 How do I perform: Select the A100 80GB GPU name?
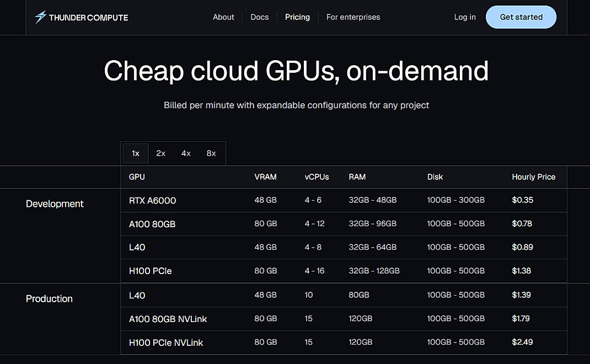(152, 224)
